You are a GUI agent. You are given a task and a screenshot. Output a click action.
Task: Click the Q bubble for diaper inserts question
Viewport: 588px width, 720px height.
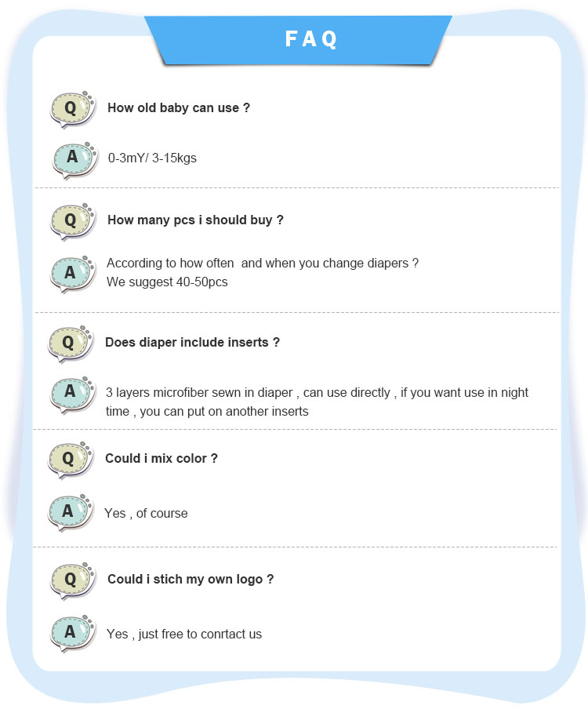[x=68, y=343]
